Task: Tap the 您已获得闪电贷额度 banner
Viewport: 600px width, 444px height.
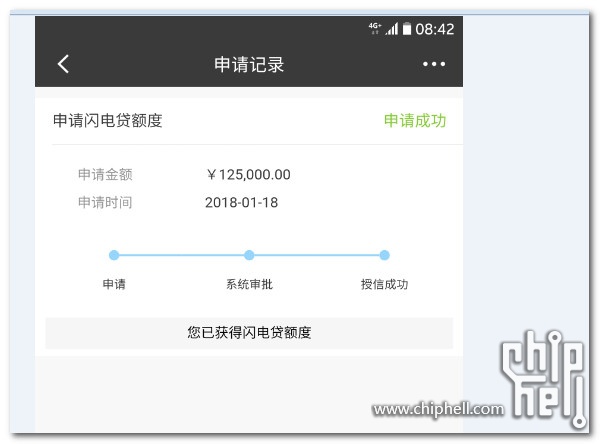Action: click(x=249, y=333)
